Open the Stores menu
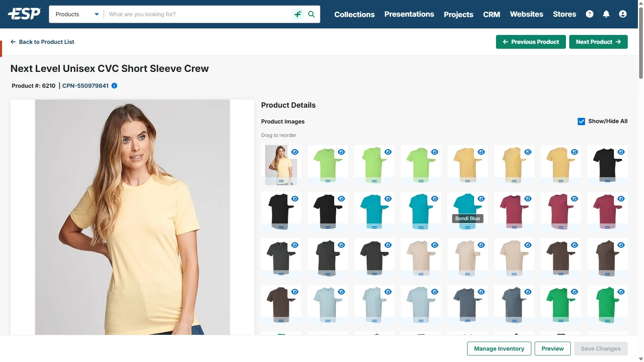The height and width of the screenshot is (362, 644). point(564,14)
